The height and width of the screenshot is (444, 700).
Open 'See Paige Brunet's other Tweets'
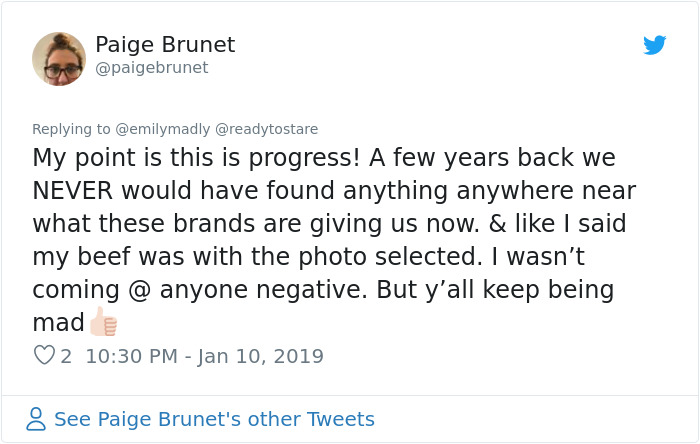[214, 419]
